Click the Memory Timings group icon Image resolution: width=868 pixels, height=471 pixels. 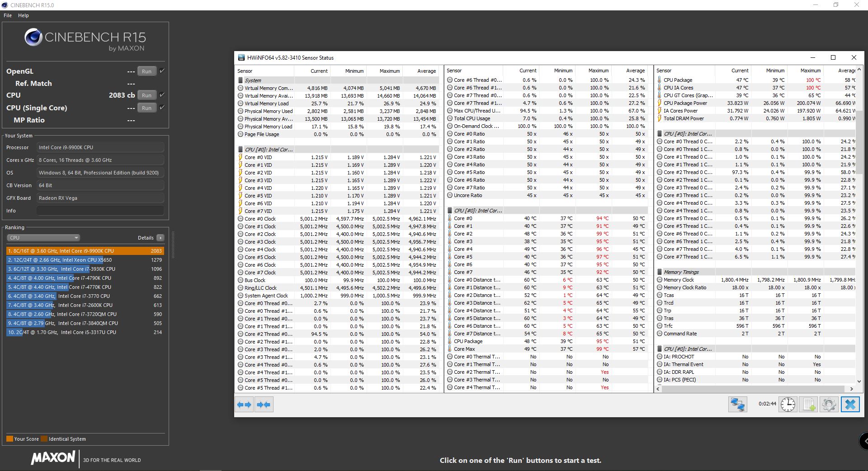[660, 272]
